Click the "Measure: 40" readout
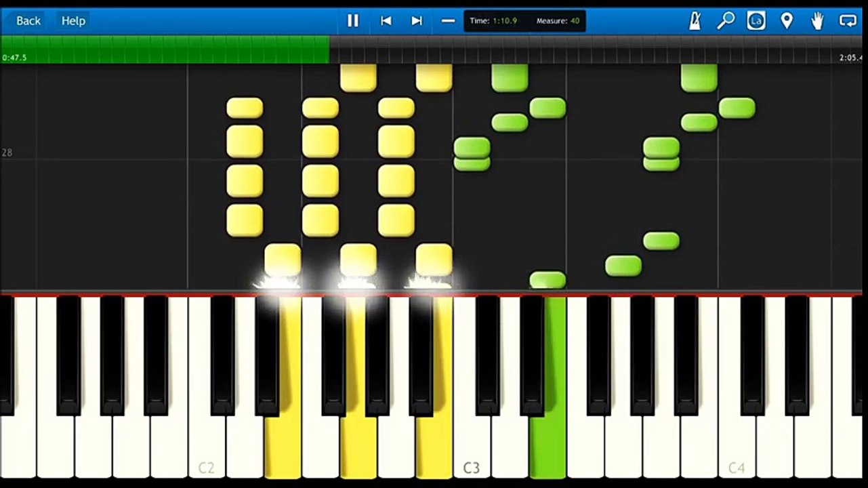868x488 pixels. [x=558, y=21]
